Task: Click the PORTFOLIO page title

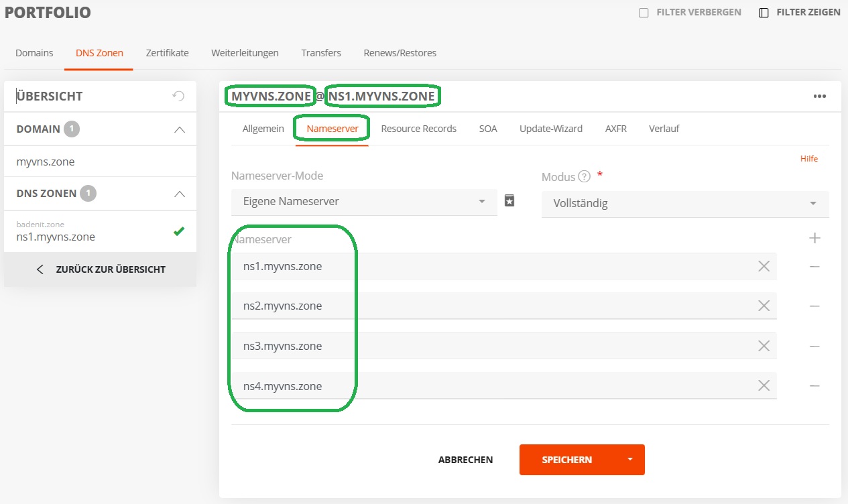Action: (x=48, y=13)
